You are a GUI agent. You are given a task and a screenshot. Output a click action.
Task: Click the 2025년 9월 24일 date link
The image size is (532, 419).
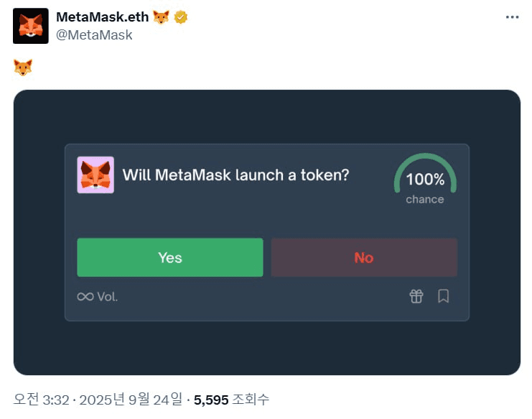tap(131, 400)
